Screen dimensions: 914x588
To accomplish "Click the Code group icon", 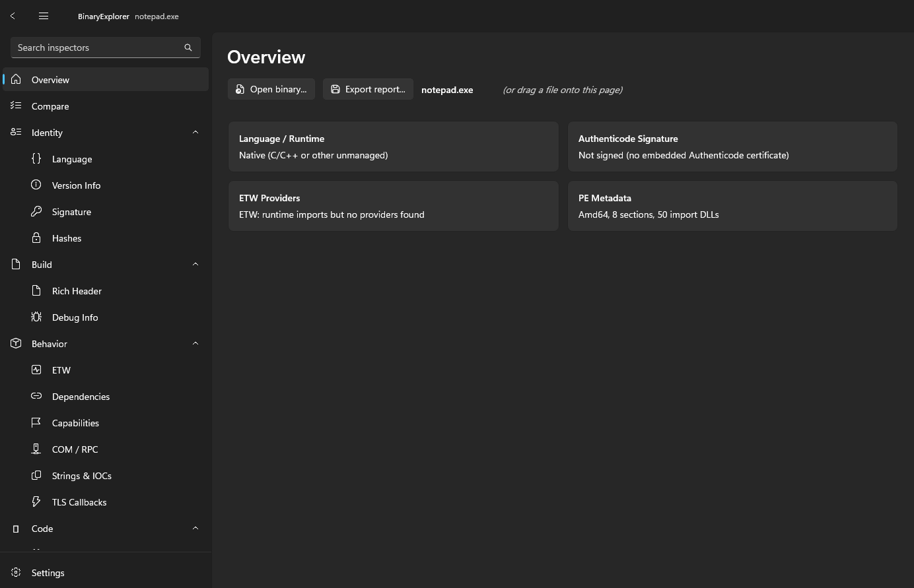I will pyautogui.click(x=16, y=529).
